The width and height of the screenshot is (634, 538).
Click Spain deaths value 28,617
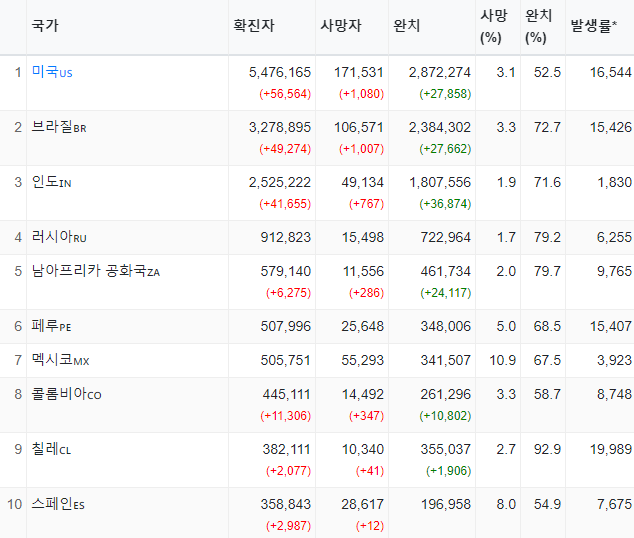tap(362, 504)
